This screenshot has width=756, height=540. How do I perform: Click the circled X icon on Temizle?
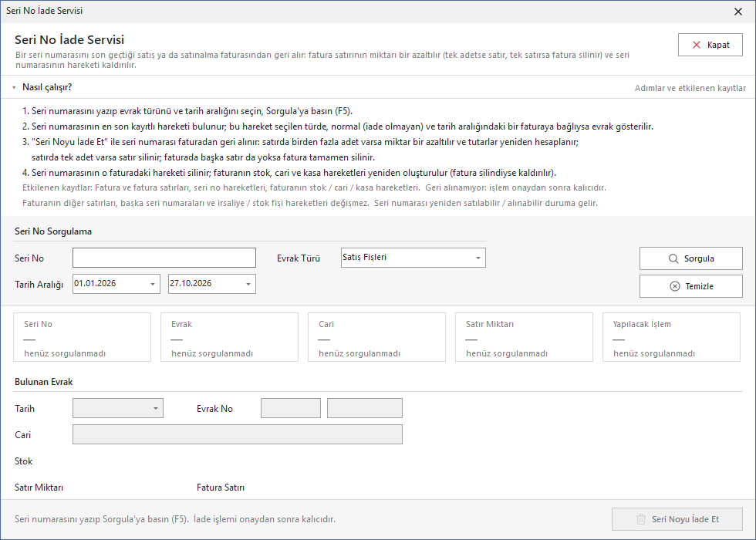tap(675, 286)
